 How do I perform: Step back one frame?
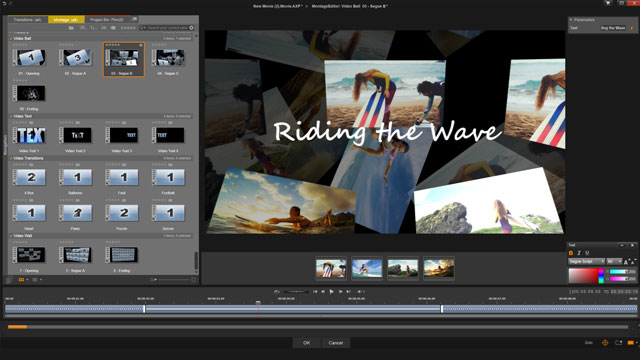(x=323, y=291)
